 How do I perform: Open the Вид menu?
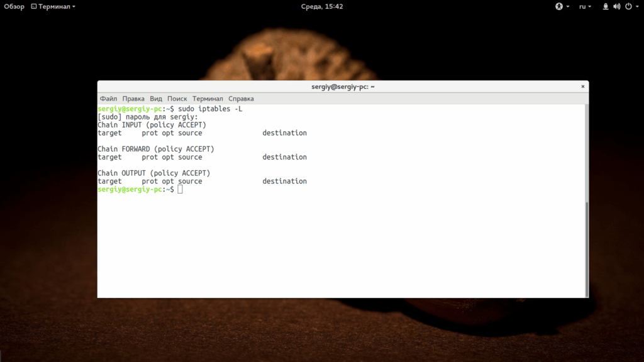156,99
